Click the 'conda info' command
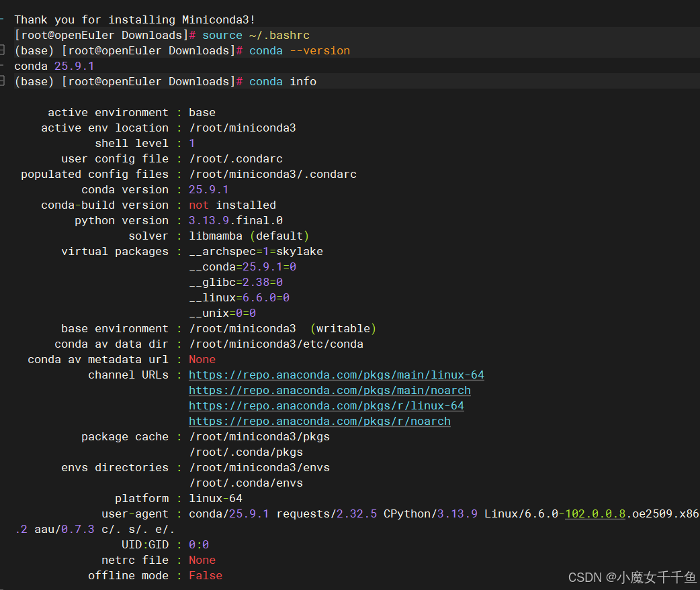700x590 pixels. [x=283, y=82]
